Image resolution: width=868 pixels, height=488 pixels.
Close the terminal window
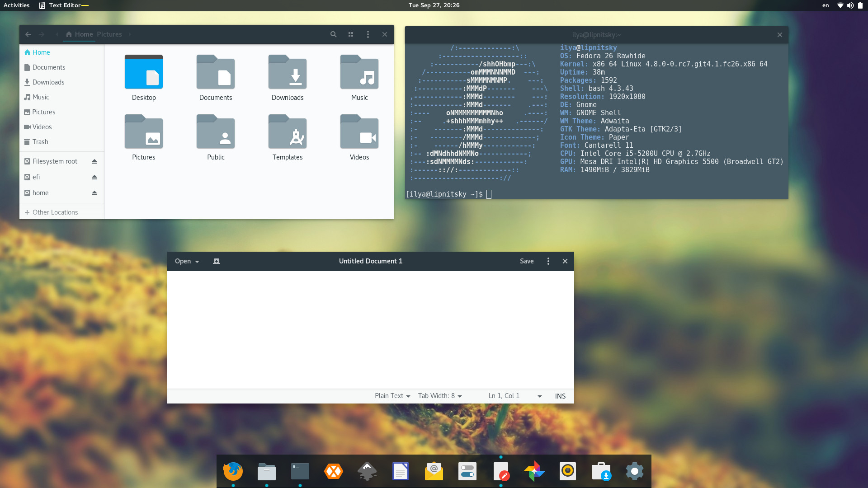[x=780, y=35]
